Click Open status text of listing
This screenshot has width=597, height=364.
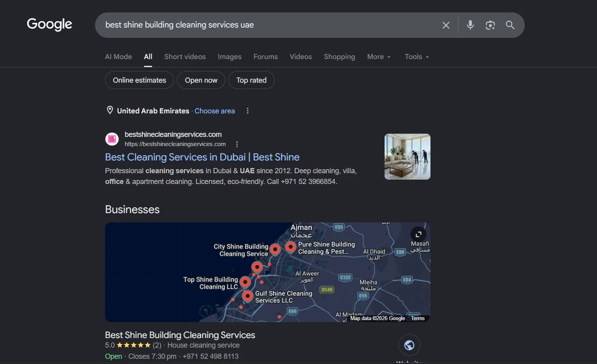pyautogui.click(x=113, y=356)
